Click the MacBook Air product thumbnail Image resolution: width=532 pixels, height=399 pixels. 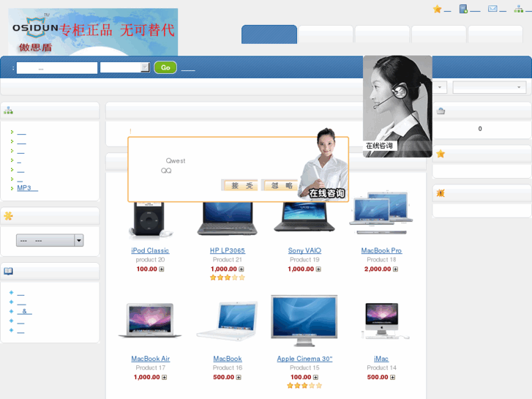tap(150, 321)
